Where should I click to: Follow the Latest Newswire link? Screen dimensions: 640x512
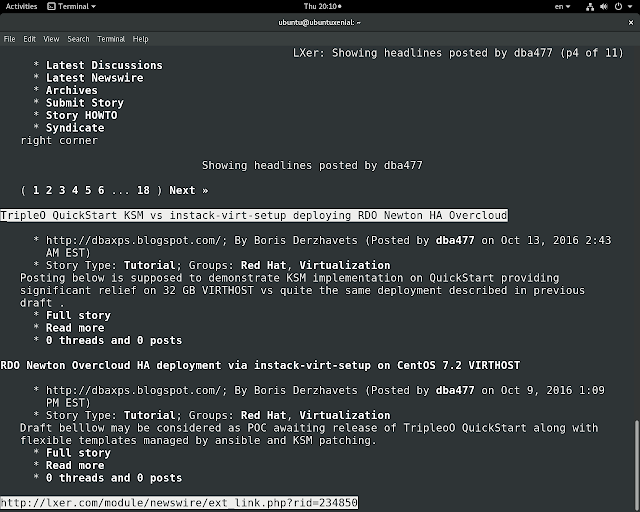click(95, 78)
